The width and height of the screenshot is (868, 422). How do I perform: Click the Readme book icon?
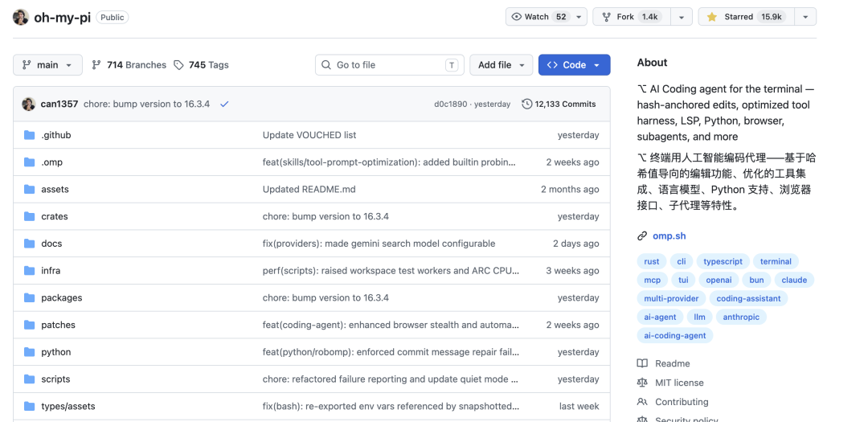click(642, 364)
